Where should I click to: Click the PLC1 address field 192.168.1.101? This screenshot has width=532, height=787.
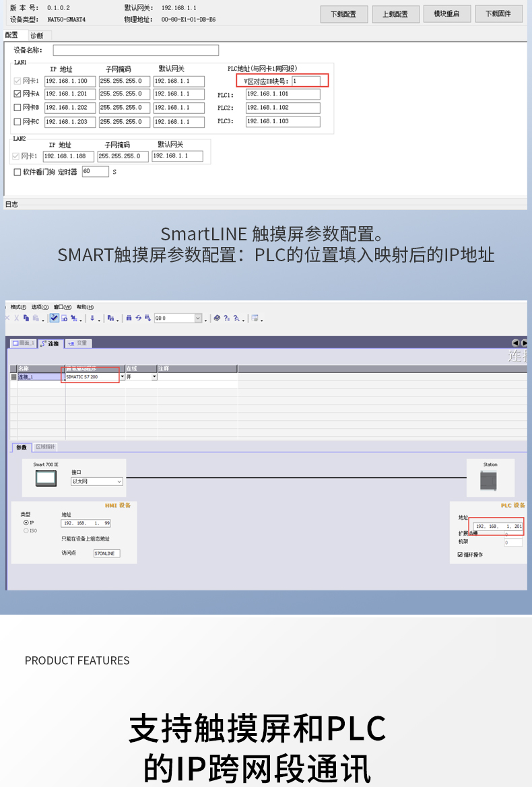point(283,94)
